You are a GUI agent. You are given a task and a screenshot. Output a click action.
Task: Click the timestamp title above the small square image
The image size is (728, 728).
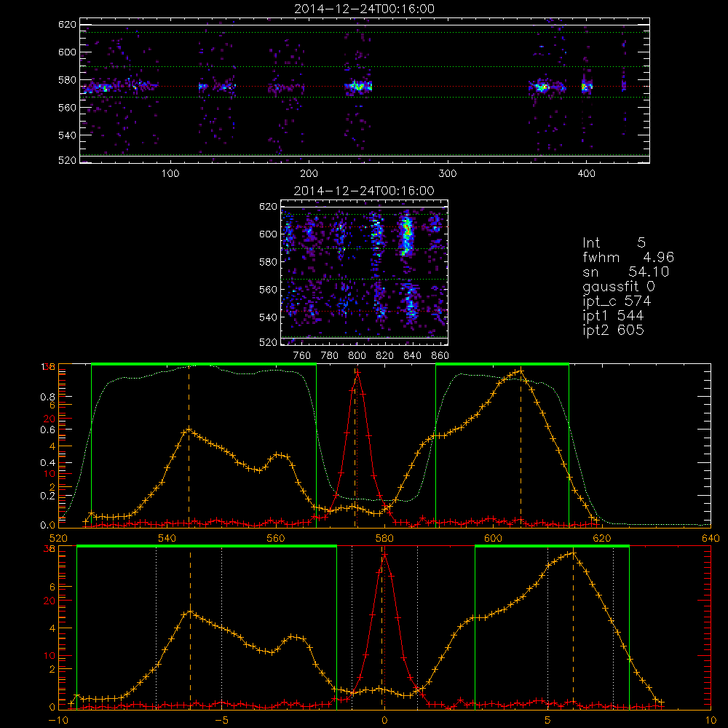[365, 191]
